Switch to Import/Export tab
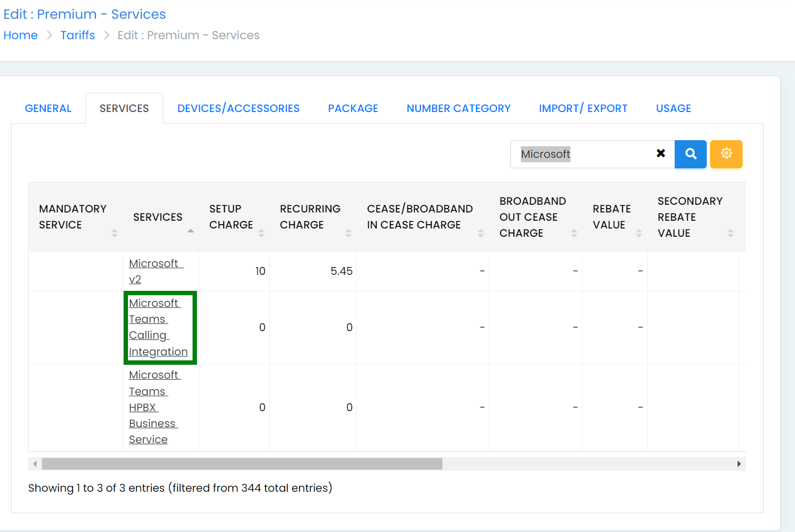795x532 pixels. 583,108
